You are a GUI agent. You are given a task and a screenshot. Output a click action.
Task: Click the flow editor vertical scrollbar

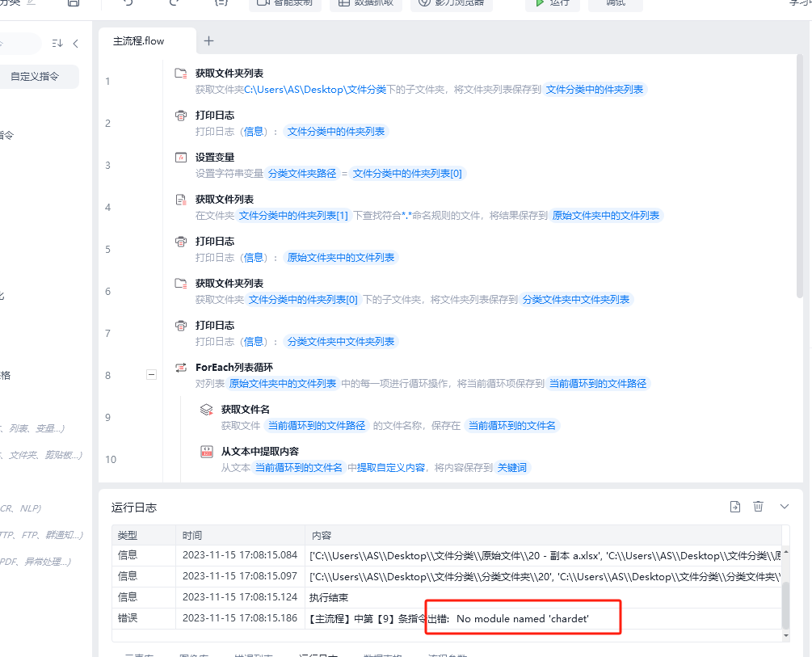click(x=800, y=178)
